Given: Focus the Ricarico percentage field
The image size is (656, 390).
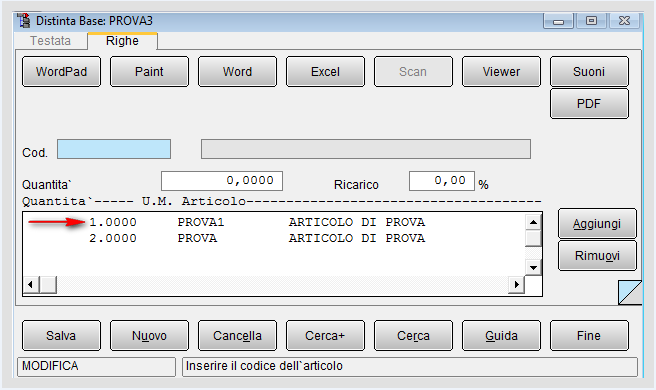Looking at the screenshot, I should [442, 181].
